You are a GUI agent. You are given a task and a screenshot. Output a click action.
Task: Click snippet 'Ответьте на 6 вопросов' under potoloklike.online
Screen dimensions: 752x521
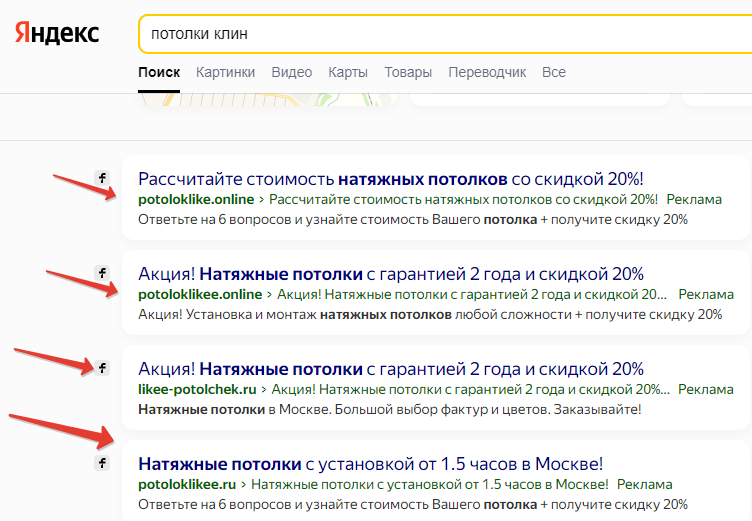tap(413, 219)
